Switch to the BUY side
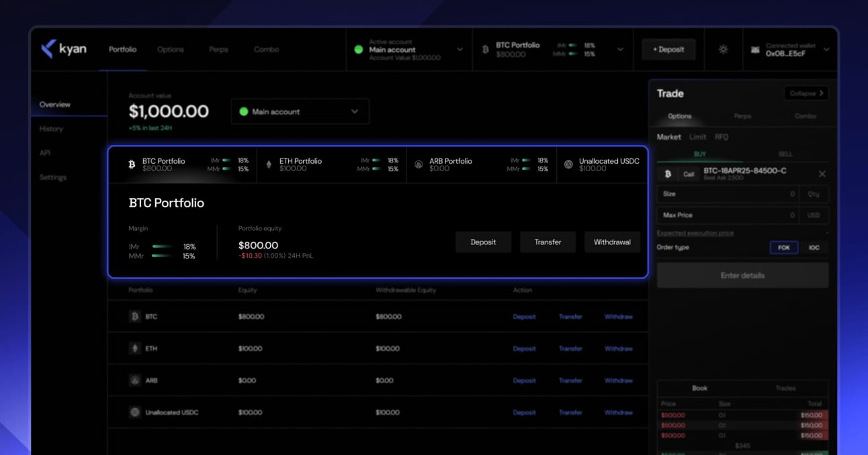The width and height of the screenshot is (868, 455). 699,154
